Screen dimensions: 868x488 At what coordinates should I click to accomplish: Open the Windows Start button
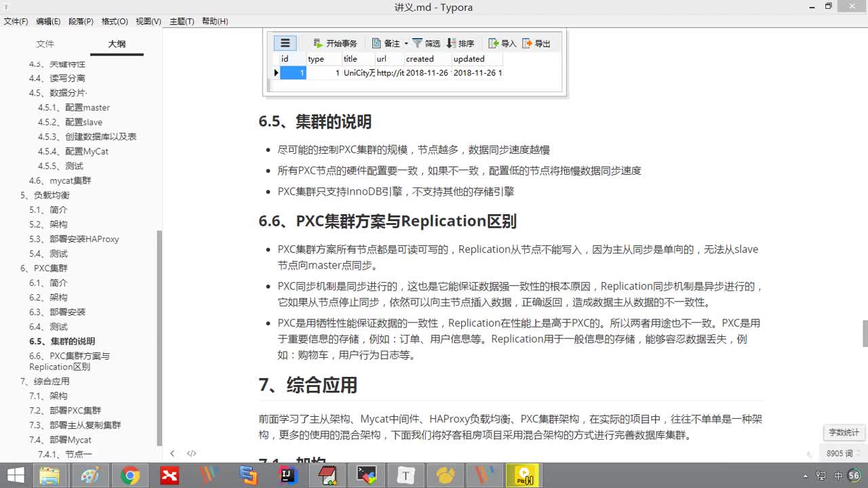coord(16,475)
